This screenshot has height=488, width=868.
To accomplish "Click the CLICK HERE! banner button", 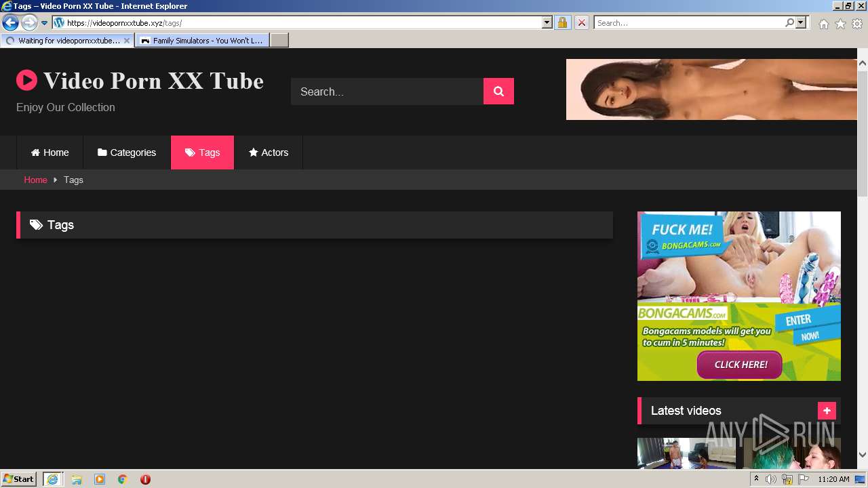I will [x=740, y=365].
